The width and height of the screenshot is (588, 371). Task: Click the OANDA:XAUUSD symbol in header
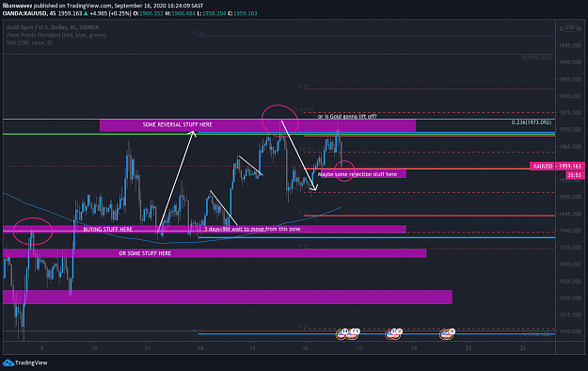(24, 13)
